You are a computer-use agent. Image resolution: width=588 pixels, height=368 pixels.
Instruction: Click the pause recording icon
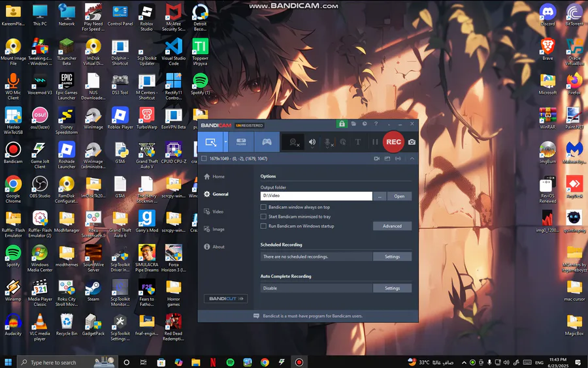[x=375, y=142]
